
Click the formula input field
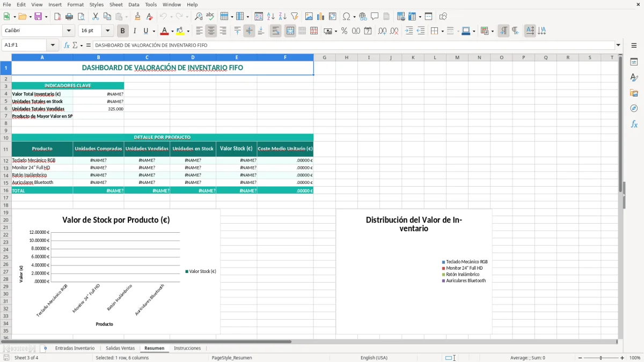click(354, 45)
